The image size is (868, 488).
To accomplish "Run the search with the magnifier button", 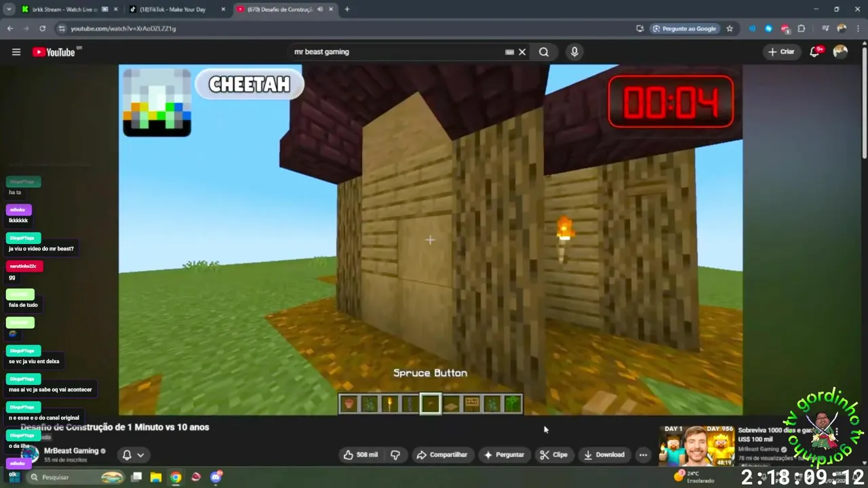I will click(x=544, y=52).
